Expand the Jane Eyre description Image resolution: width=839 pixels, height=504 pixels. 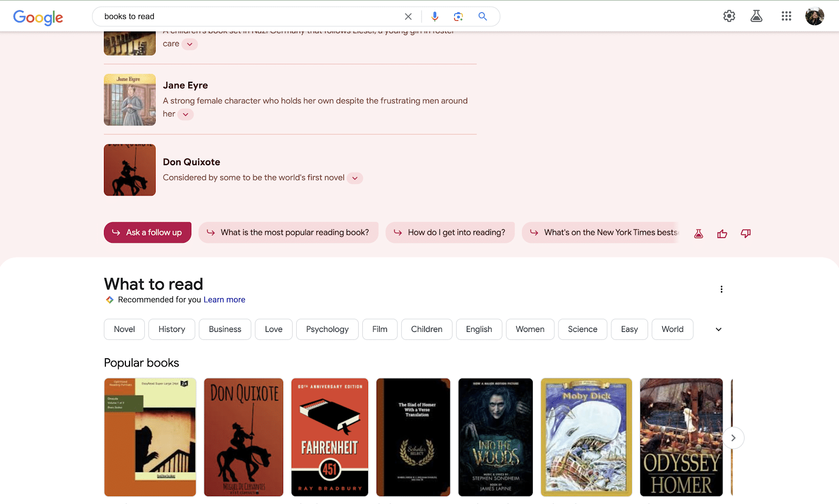pos(185,114)
